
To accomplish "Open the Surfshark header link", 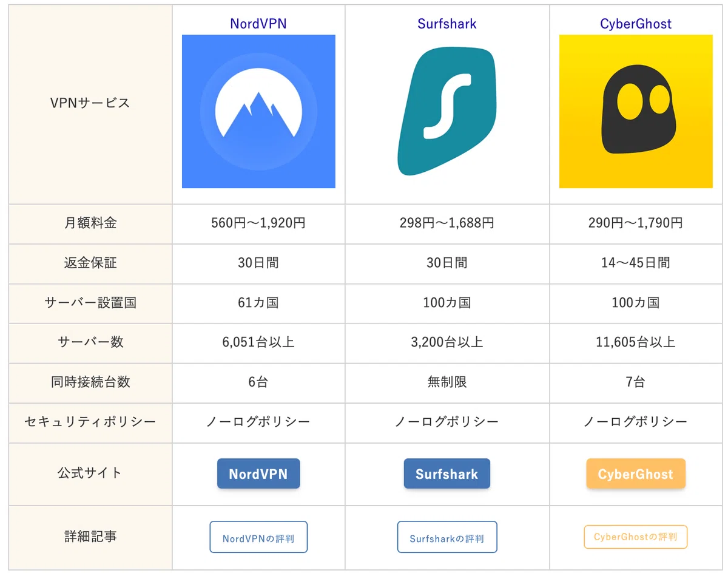I will (447, 24).
